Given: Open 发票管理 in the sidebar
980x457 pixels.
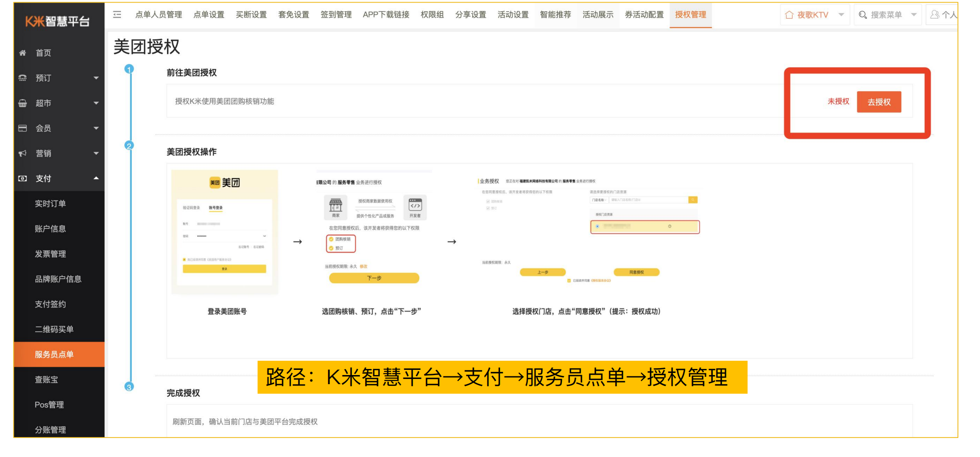Looking at the screenshot, I should (x=50, y=254).
